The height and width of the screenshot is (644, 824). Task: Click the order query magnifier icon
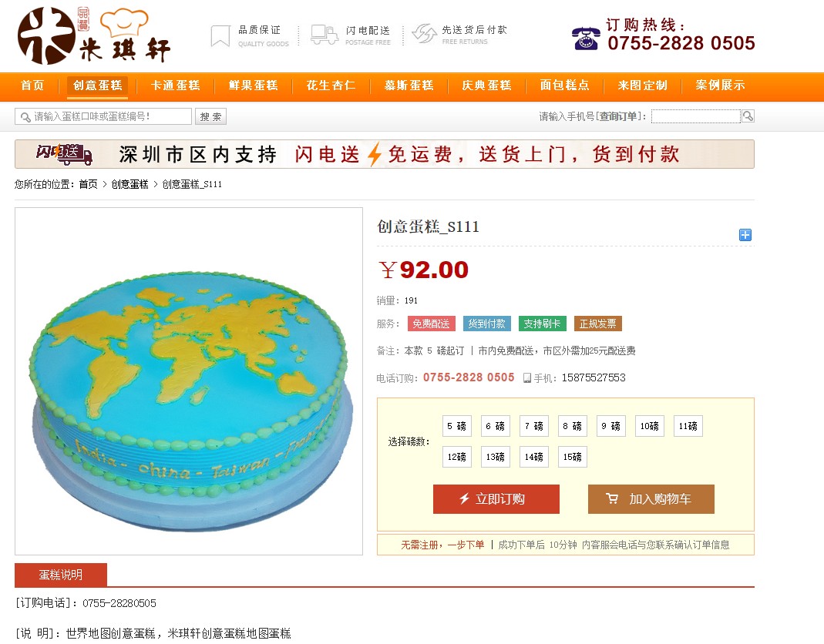748,116
